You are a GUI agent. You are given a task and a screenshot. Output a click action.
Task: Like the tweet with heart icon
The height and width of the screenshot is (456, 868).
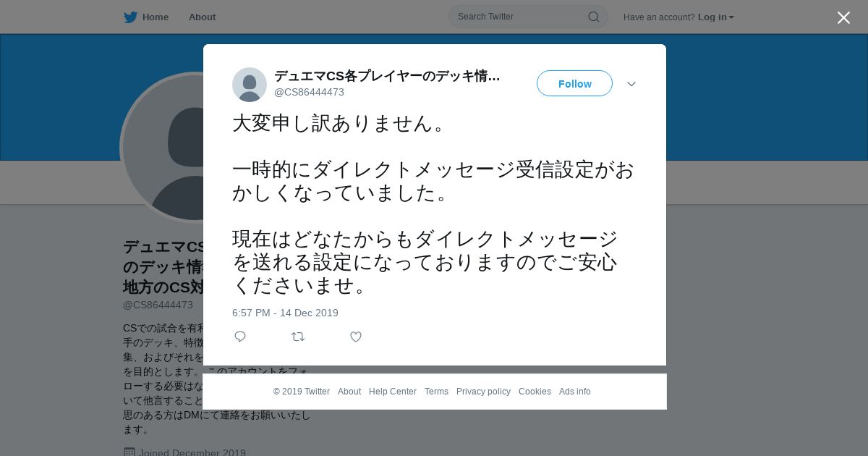(x=356, y=337)
